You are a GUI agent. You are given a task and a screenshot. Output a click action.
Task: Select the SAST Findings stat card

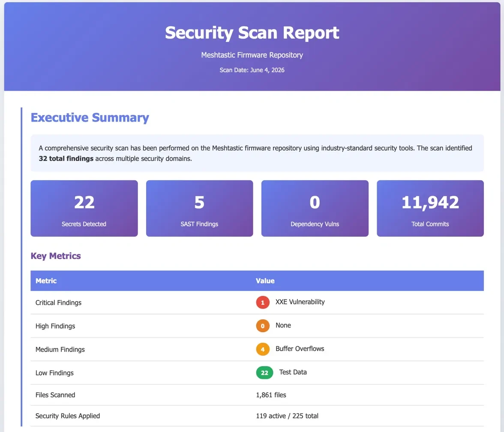[x=199, y=209]
